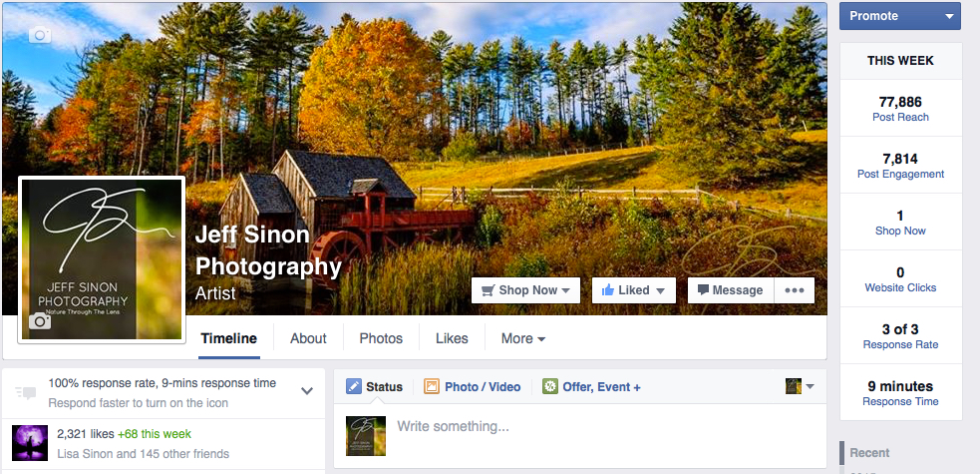The width and height of the screenshot is (980, 474).
Task: Click the profile picture camera icon
Action: 39,321
